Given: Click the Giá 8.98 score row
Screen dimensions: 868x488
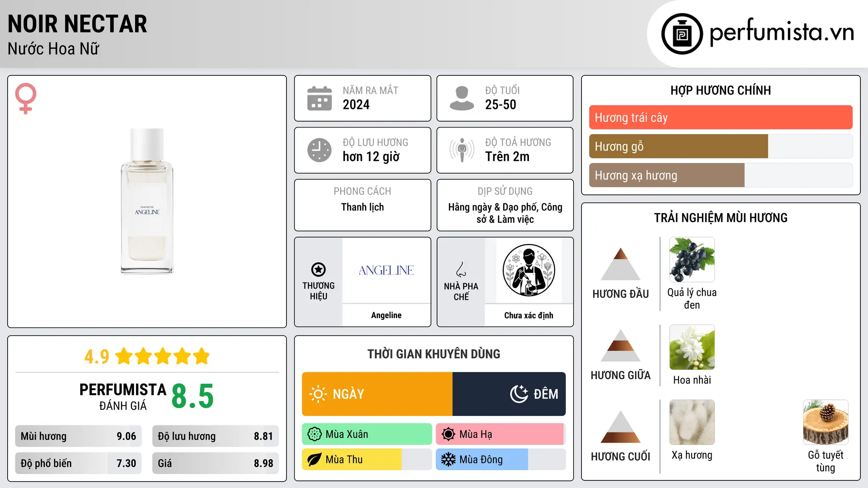Looking at the screenshot, I should (x=215, y=463).
